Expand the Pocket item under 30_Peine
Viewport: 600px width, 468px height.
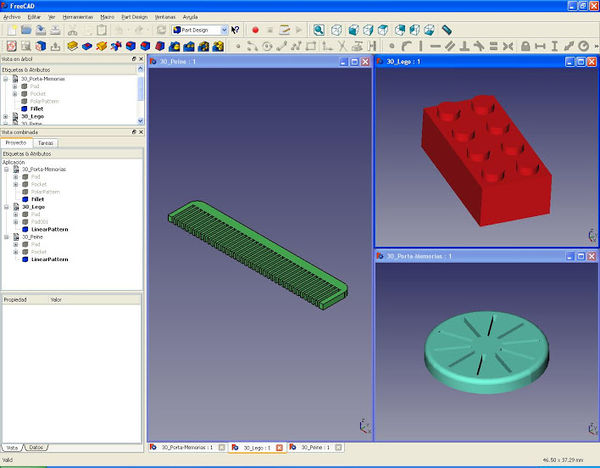[x=15, y=252]
